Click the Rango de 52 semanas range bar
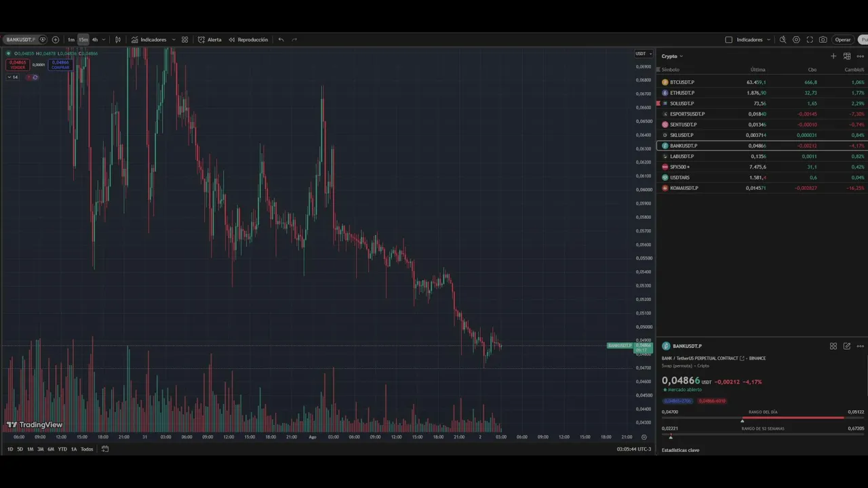Screen dimensions: 868x488 [x=763, y=434]
